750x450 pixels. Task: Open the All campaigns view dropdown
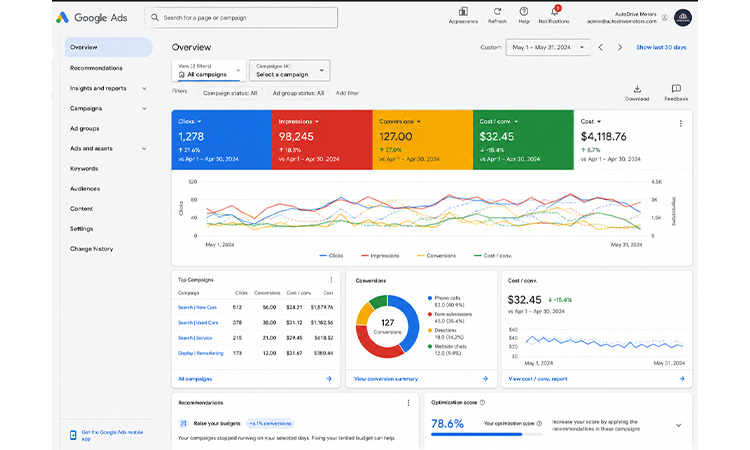tap(209, 71)
